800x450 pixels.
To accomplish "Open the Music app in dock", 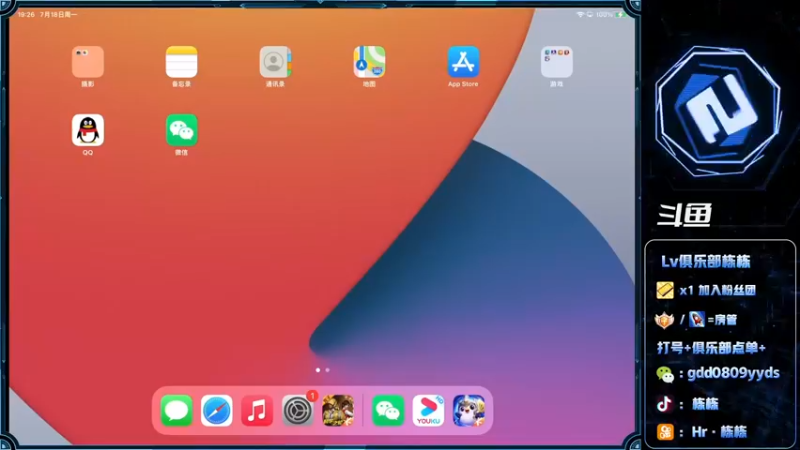I will (257, 410).
